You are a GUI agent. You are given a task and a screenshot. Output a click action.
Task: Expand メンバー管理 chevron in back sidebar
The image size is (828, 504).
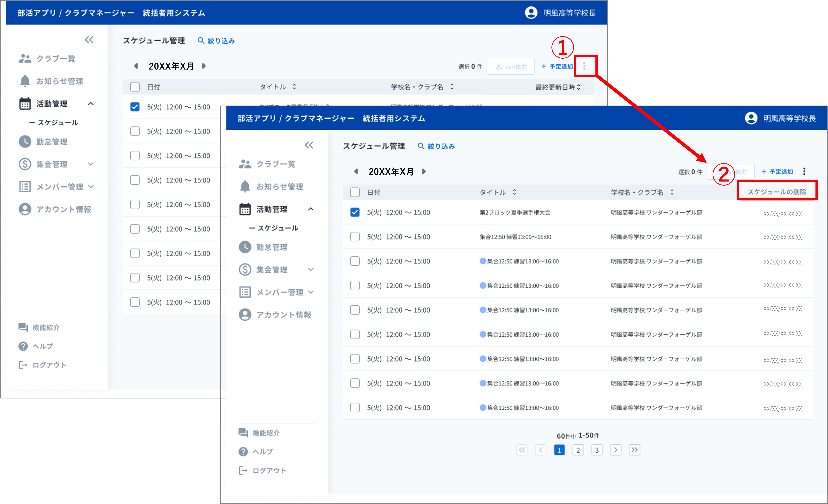pos(91,187)
